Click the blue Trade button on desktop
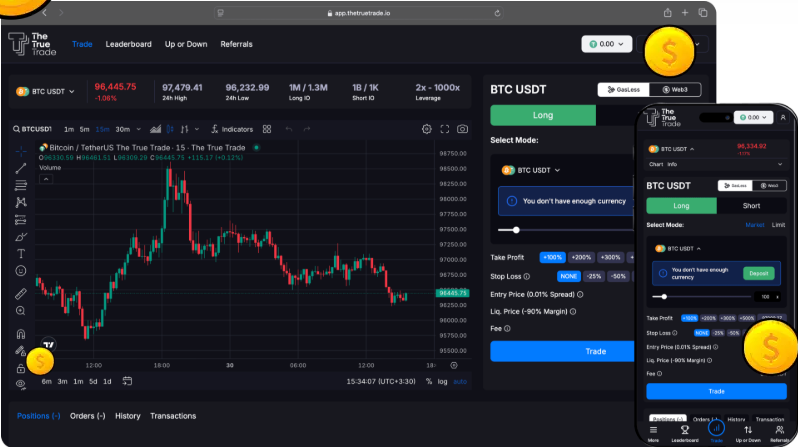Image resolution: width=798 pixels, height=447 pixels. point(595,351)
